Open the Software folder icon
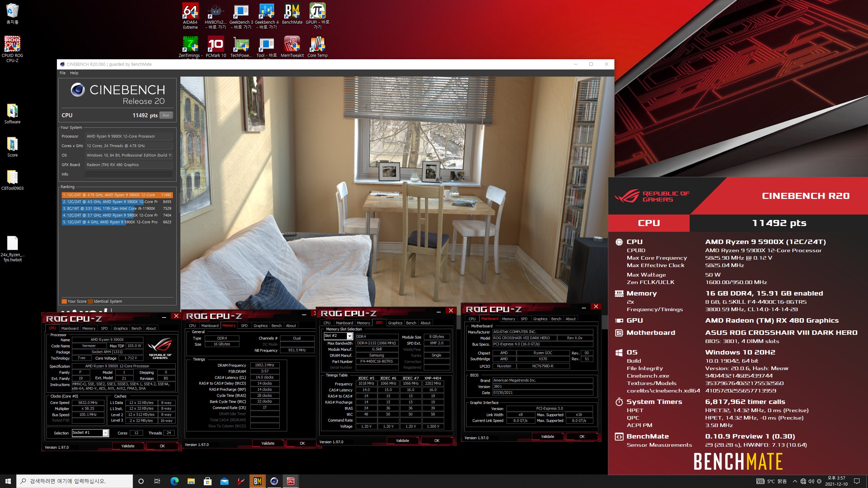The image size is (868, 488). tap(13, 114)
